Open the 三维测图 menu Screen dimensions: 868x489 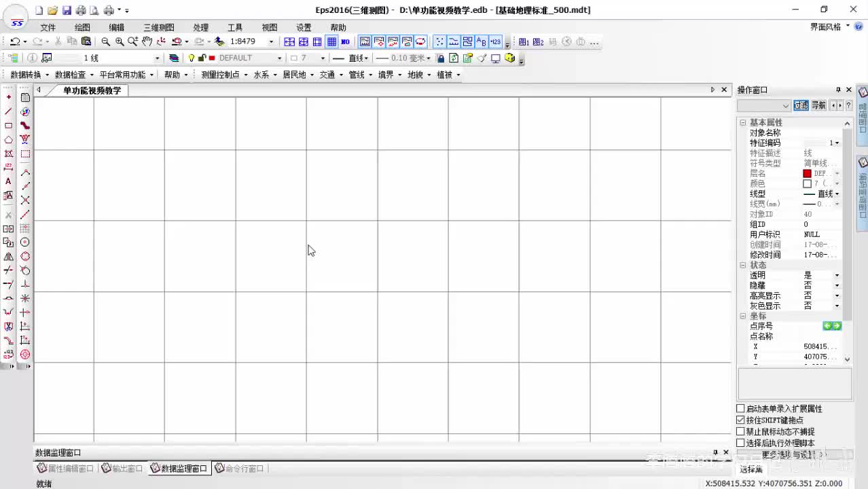(x=158, y=28)
